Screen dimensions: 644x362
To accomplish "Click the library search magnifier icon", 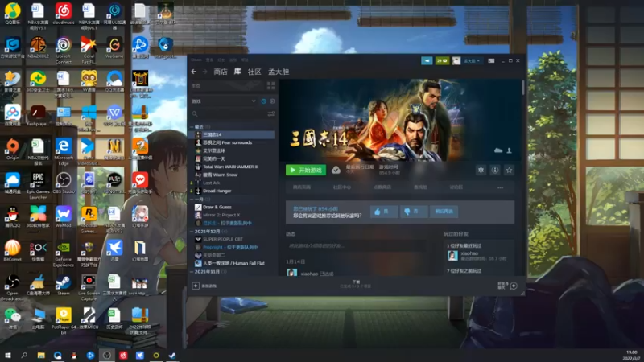I will pos(195,113).
